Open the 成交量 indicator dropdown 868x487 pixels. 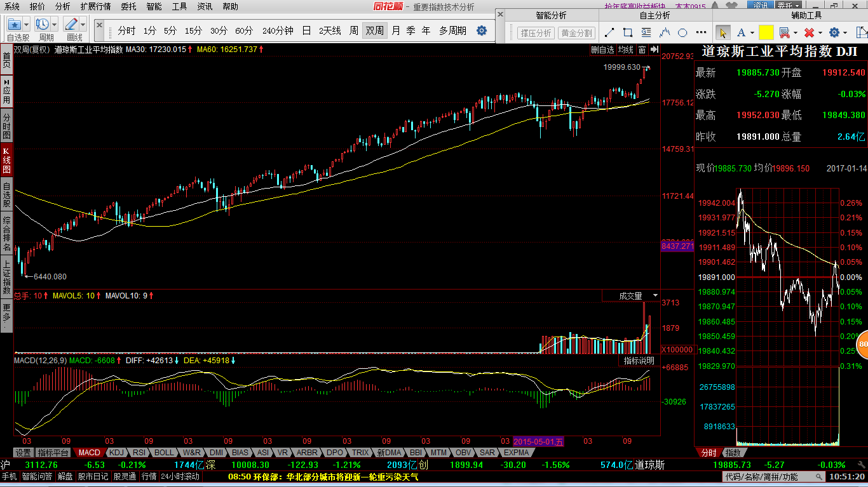click(655, 296)
